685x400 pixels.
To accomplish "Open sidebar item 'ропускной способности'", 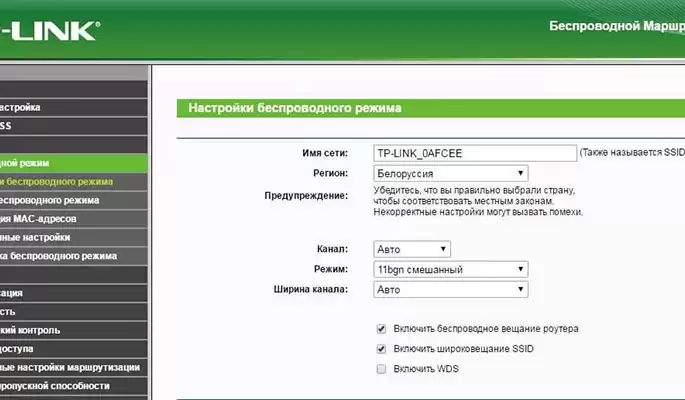I will [x=74, y=386].
